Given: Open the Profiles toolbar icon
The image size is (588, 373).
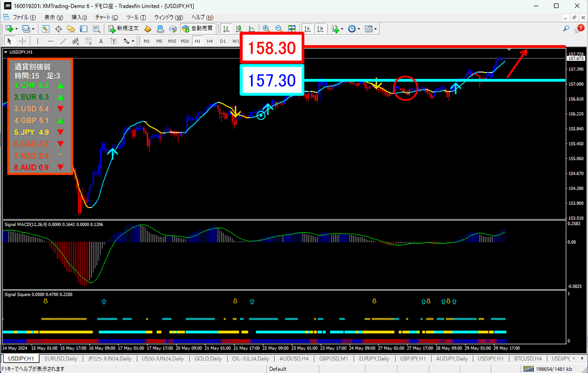Looking at the screenshot, I should pos(26,28).
